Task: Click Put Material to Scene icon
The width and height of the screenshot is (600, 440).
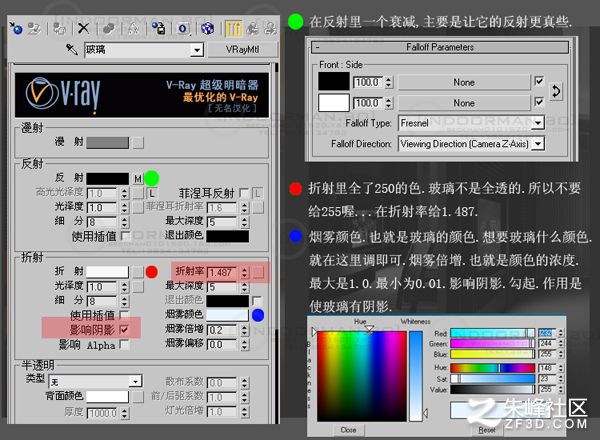Action: point(34,29)
